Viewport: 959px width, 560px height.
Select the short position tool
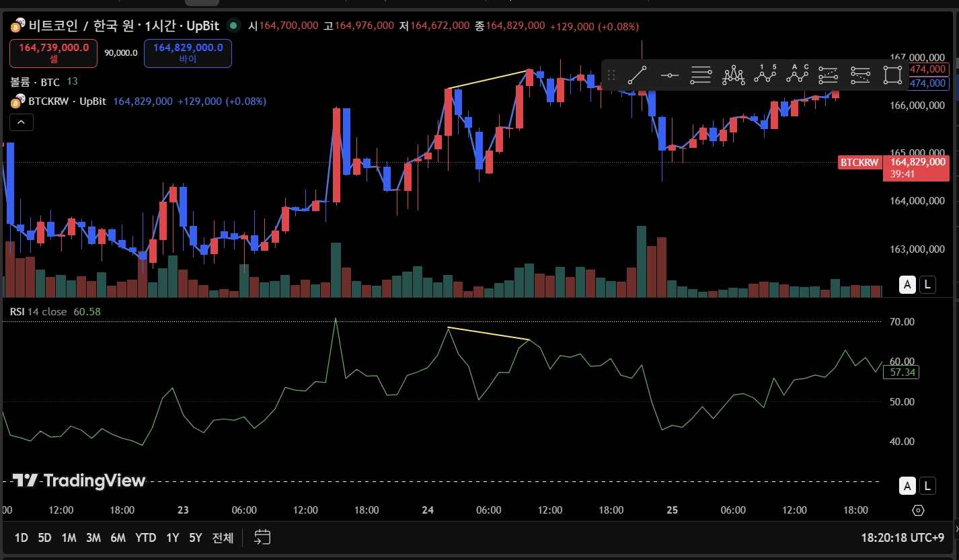tap(861, 75)
